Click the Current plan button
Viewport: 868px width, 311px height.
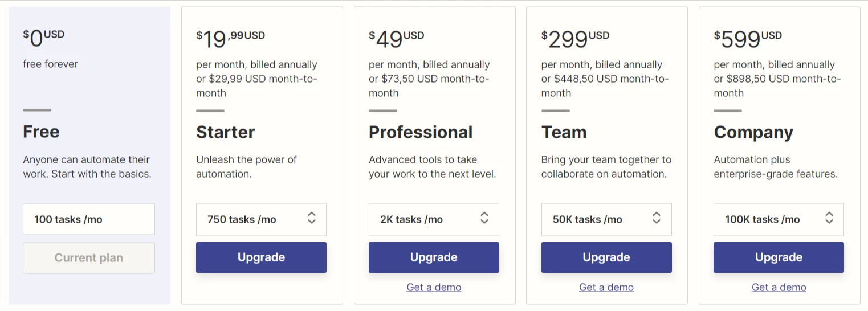(x=89, y=258)
